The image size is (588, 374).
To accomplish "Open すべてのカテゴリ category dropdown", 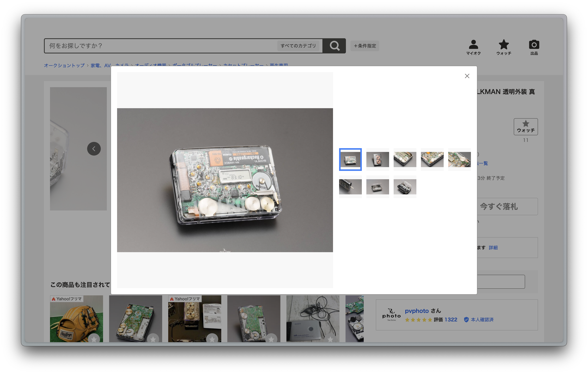I will click(298, 46).
